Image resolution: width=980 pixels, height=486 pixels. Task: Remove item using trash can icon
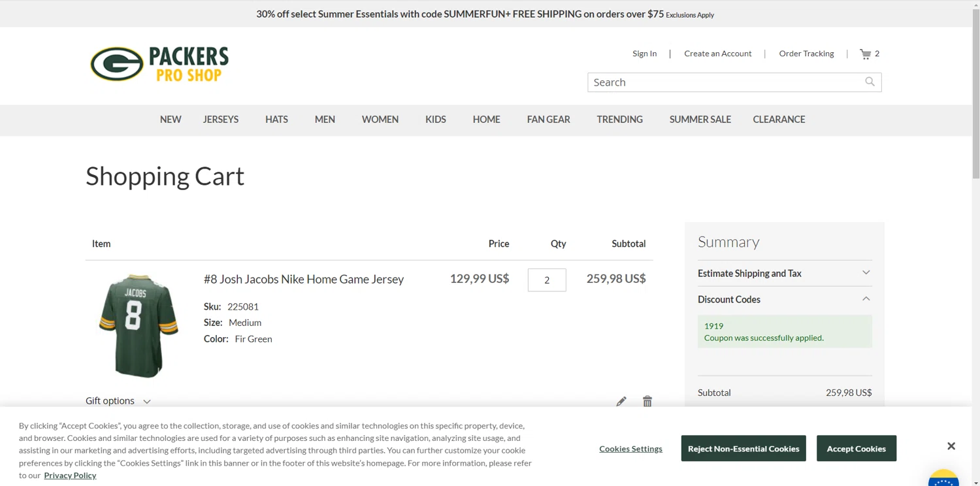click(647, 401)
